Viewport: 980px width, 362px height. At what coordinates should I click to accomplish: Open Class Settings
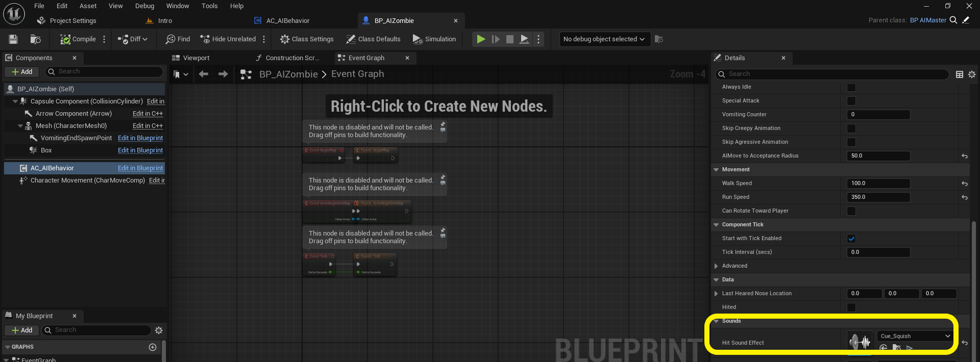click(x=307, y=39)
